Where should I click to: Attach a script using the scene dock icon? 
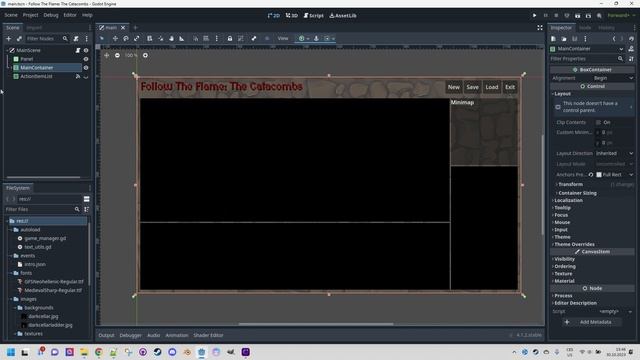[76, 38]
